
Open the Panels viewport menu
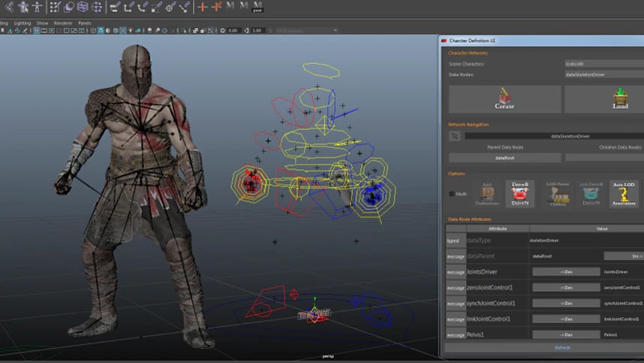(x=85, y=23)
